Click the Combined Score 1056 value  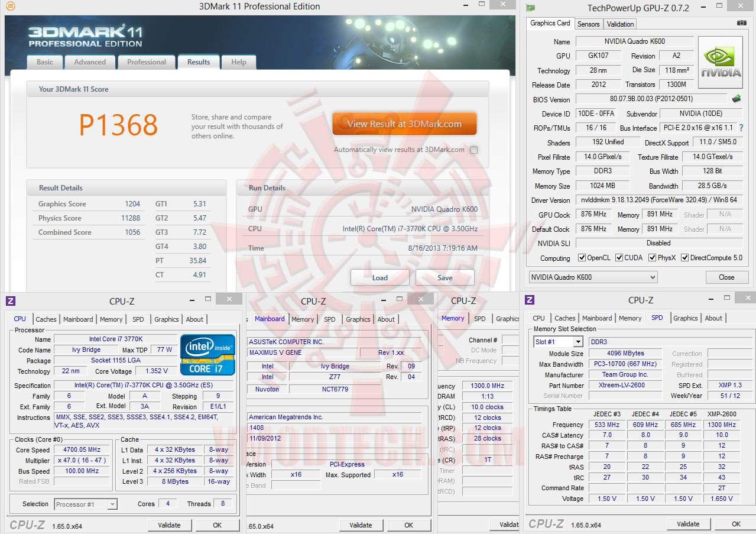(132, 232)
